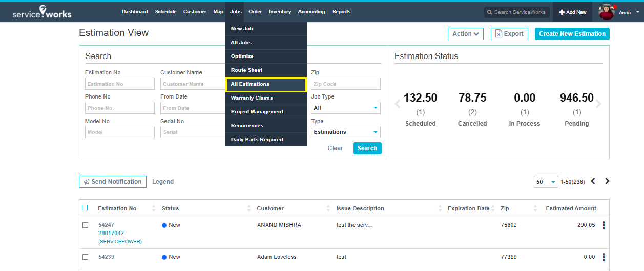
Task: Go to next results page arrow
Action: (x=607, y=181)
